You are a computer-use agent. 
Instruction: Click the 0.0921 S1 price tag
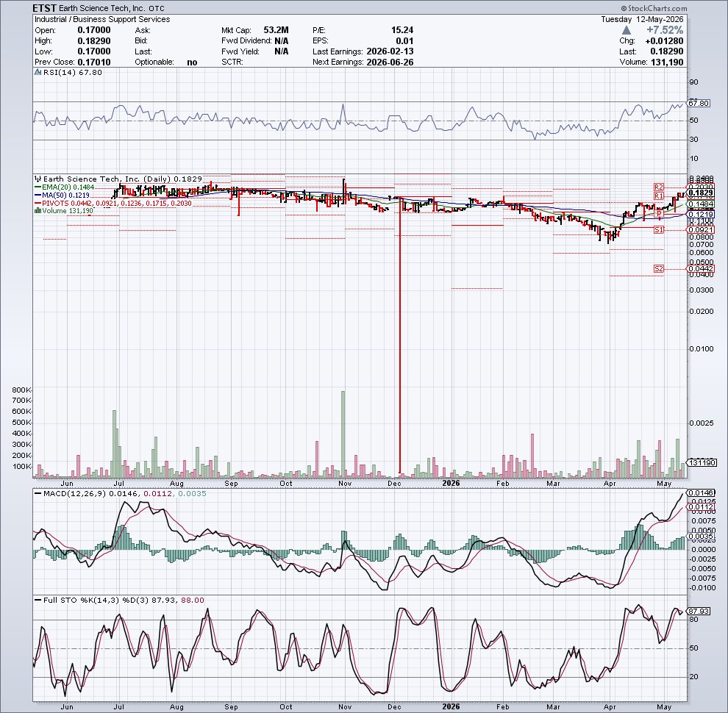pyautogui.click(x=701, y=230)
